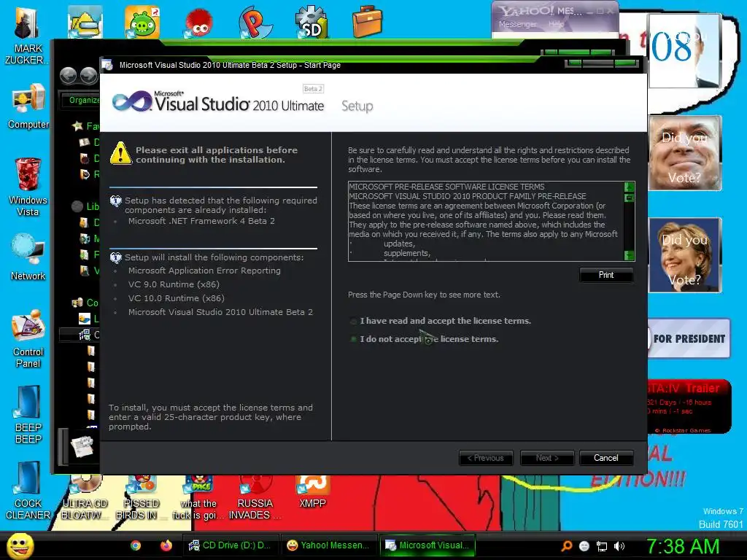The image size is (747, 560).
Task: Click VC 10.0 Runtime (x86) text
Action: [x=177, y=298]
